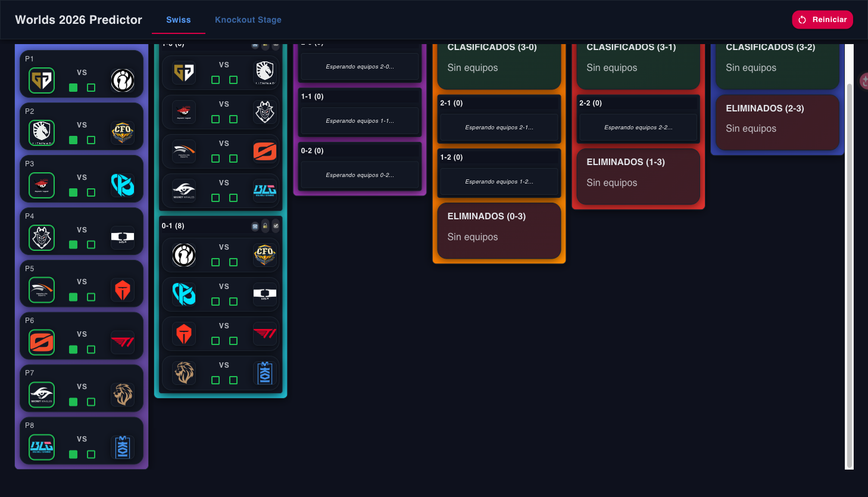Check the right box in match P6
This screenshot has height=497, width=868.
pyautogui.click(x=91, y=350)
